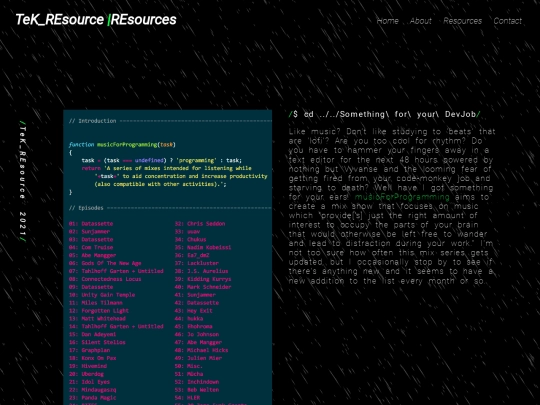Click the 'cd ../../Something for your DevJob' heading
The height and width of the screenshot is (405, 540).
tap(385, 114)
